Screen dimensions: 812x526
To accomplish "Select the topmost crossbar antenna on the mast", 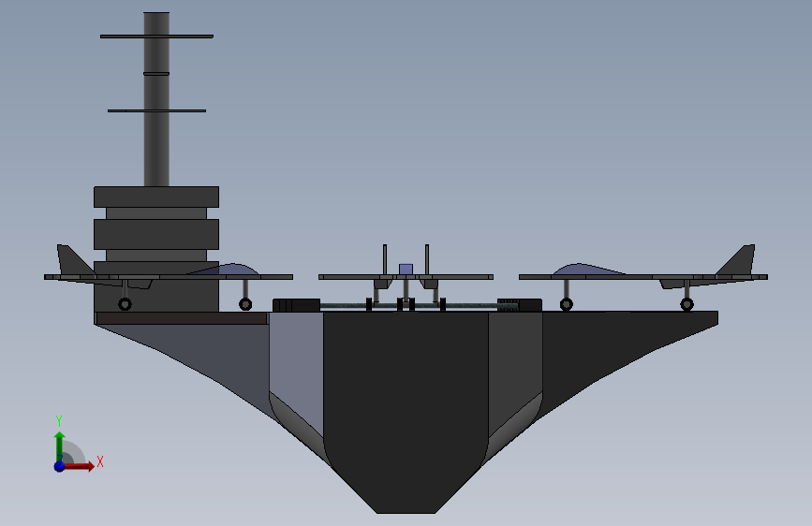I will coord(157,37).
